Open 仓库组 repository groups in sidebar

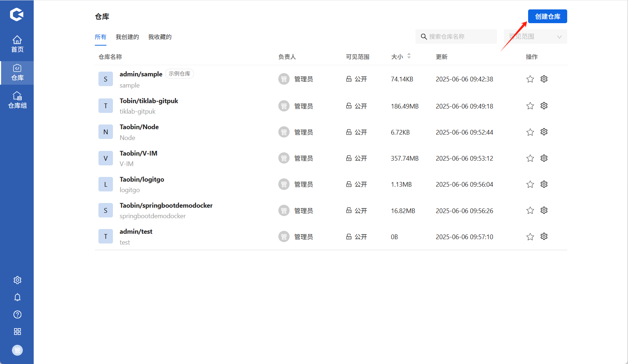pos(17,100)
